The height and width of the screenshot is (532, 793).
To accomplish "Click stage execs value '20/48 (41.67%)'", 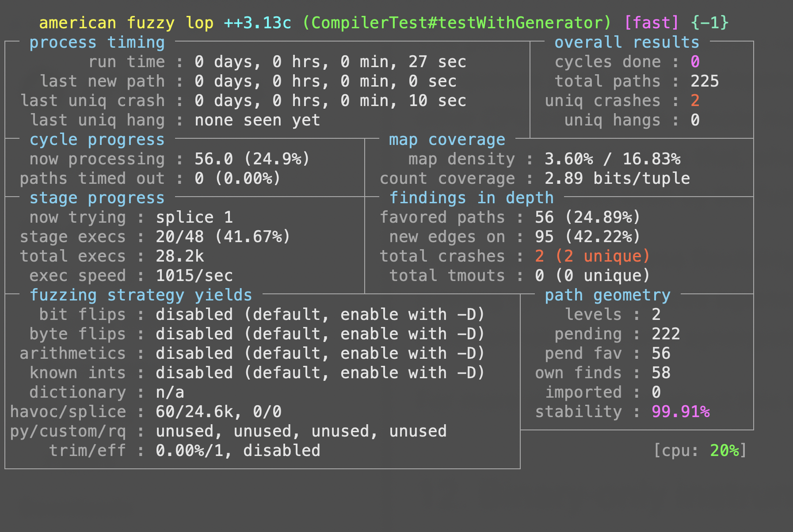I will pyautogui.click(x=223, y=237).
